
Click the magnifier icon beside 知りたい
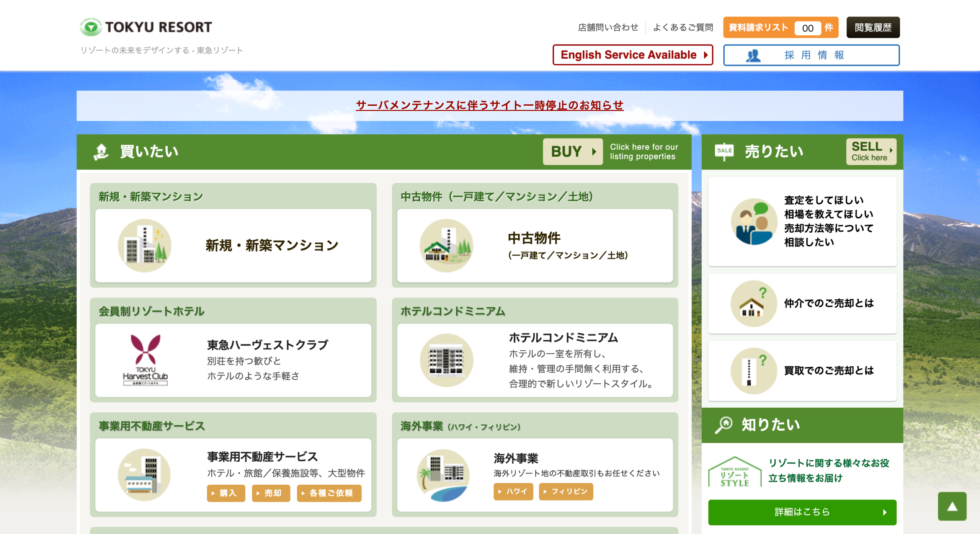click(724, 425)
